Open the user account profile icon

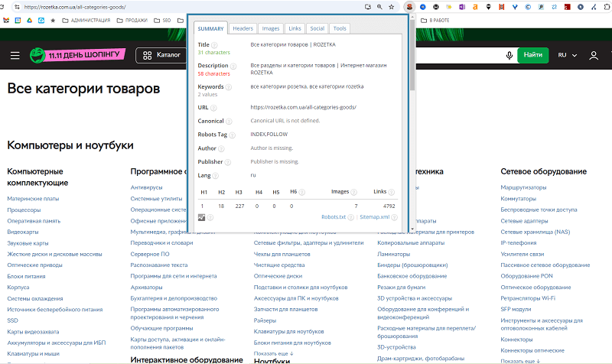(x=594, y=55)
